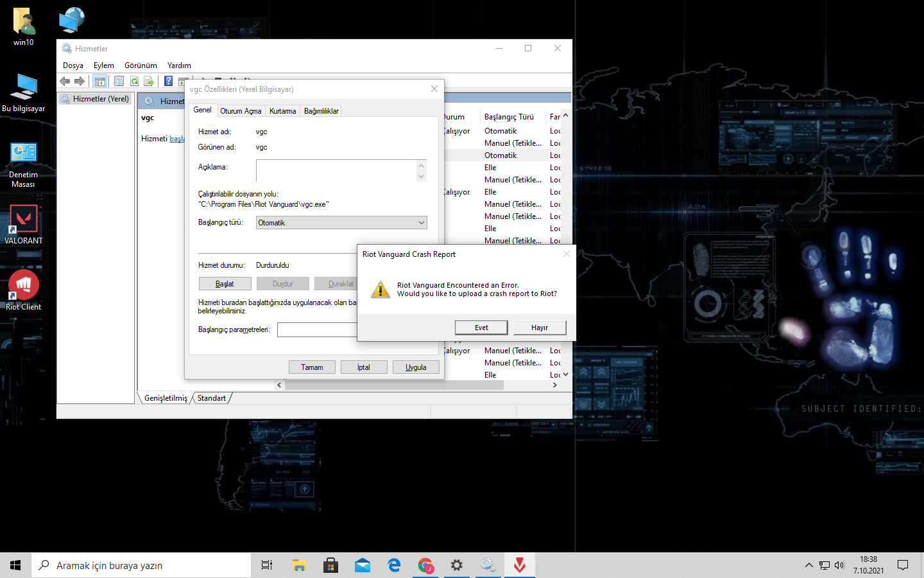The image size is (924, 578).
Task: Switch to the Kurtarma tab
Action: [x=282, y=111]
